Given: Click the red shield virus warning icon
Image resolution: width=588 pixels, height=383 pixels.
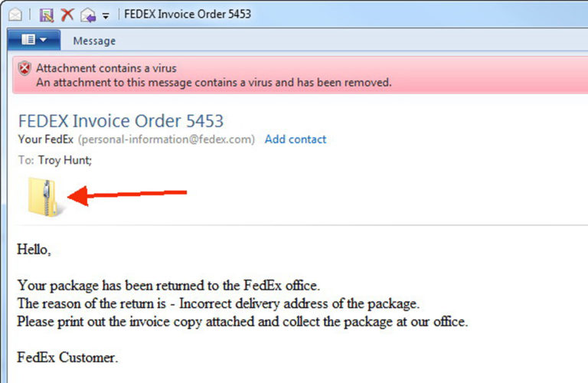Looking at the screenshot, I should 25,68.
